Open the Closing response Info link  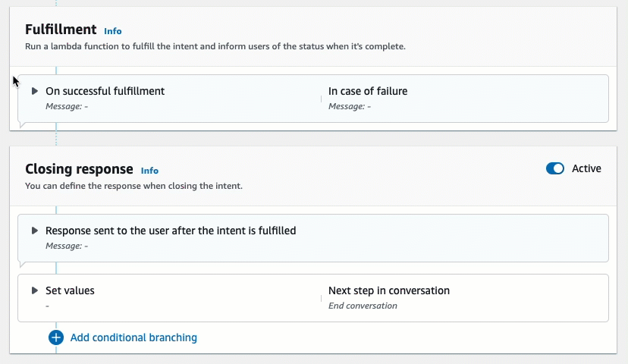[x=149, y=171]
